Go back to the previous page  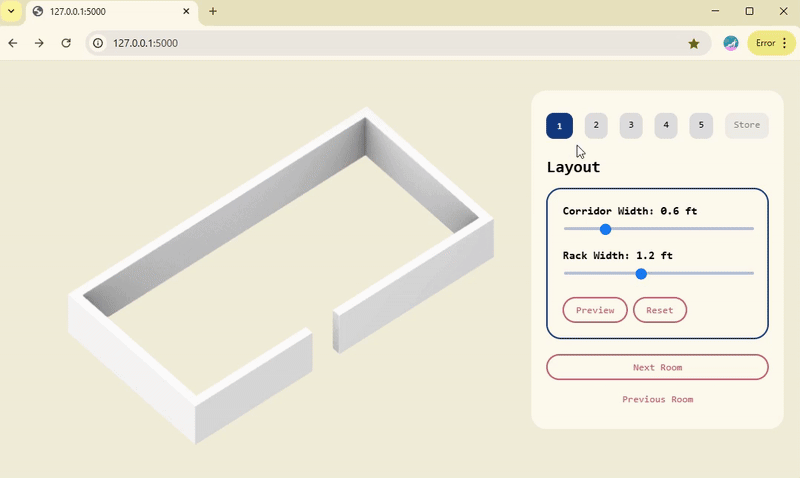tap(13, 43)
